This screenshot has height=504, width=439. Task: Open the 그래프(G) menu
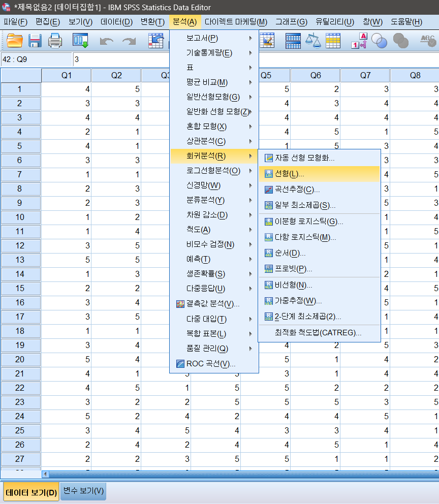tap(291, 22)
